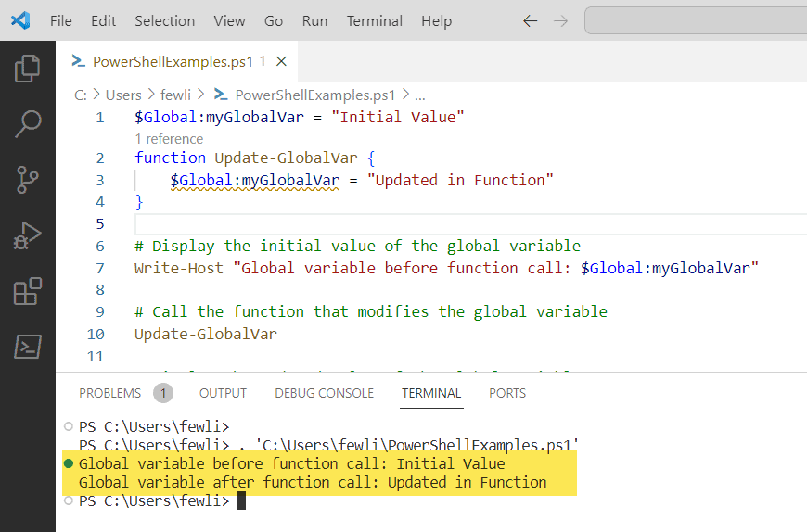Click the green command success dot in terminal
The width and height of the screenshot is (807, 532).
tap(69, 463)
